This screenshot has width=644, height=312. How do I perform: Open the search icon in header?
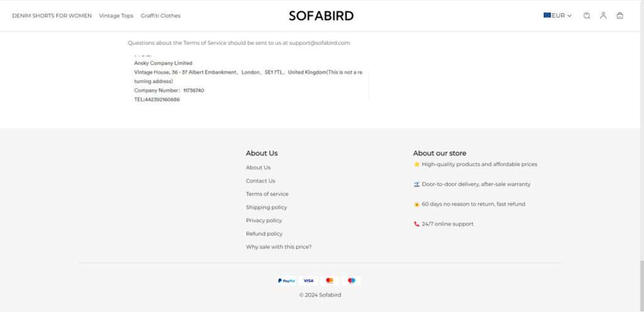[587, 16]
